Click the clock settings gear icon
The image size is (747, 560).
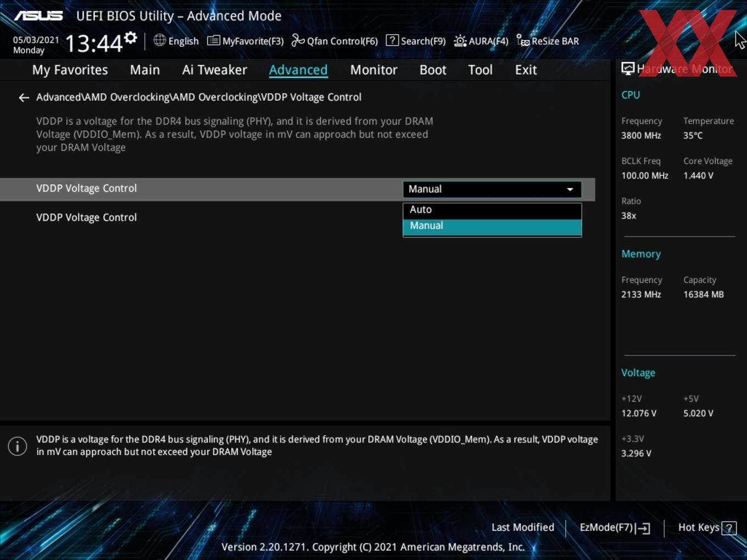coord(131,38)
